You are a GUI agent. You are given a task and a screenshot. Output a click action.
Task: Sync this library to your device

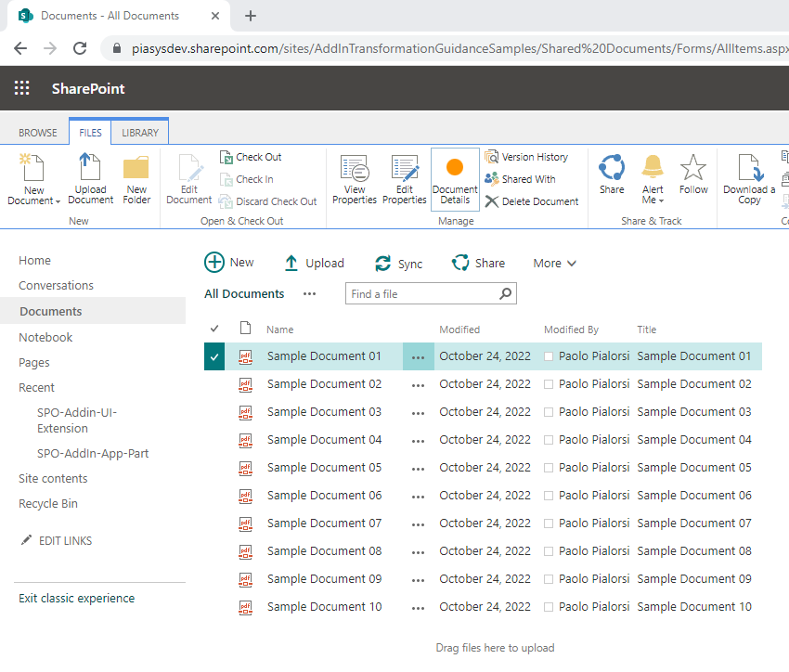click(x=398, y=263)
